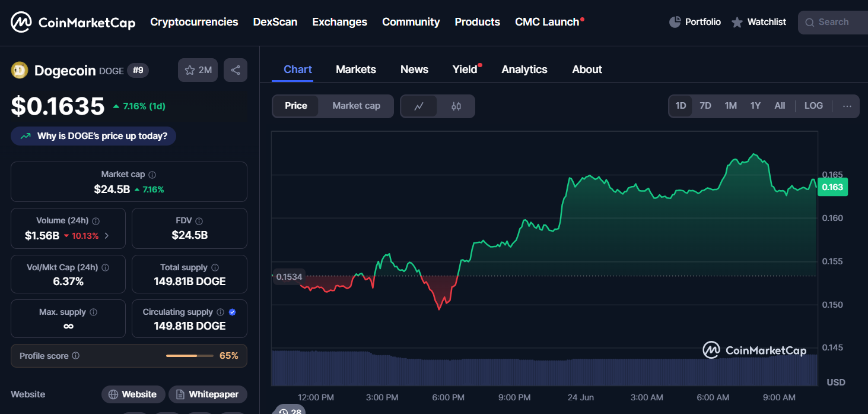The width and height of the screenshot is (868, 414).
Task: Switch to Chart tab
Action: click(298, 69)
